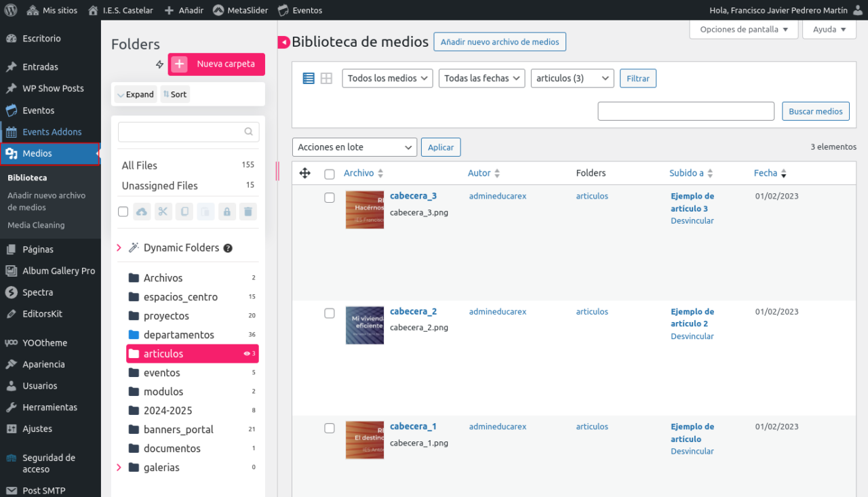Click the lock icon in Folders toolbar
This screenshot has width=868, height=497.
click(226, 212)
